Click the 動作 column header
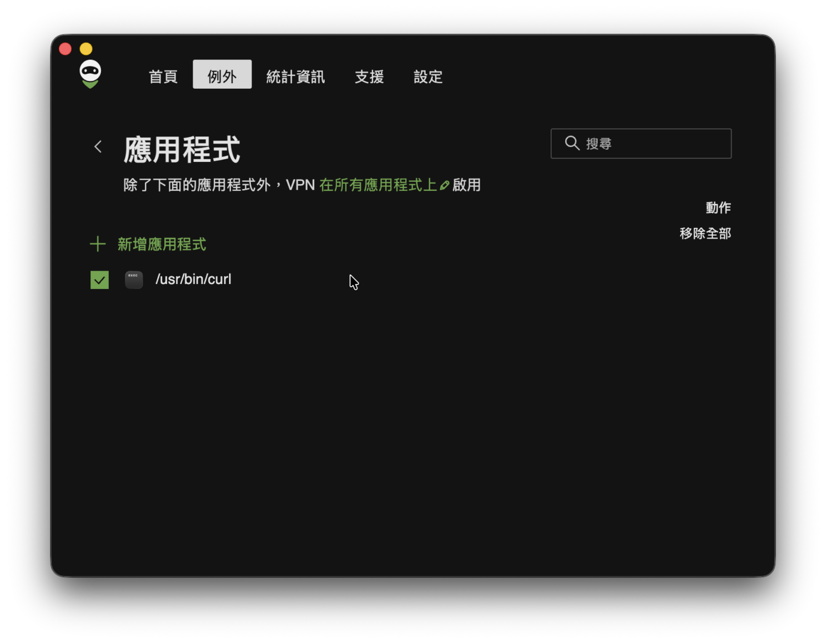This screenshot has height=644, width=826. (718, 207)
